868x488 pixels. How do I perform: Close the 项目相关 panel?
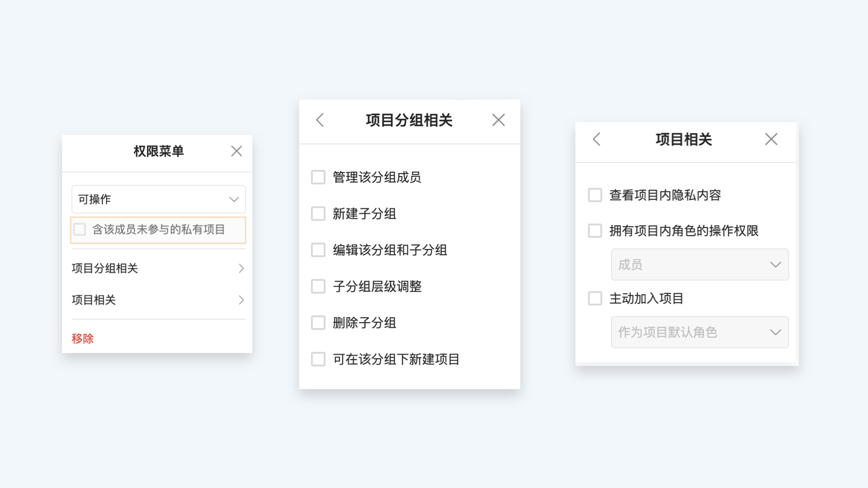[771, 139]
